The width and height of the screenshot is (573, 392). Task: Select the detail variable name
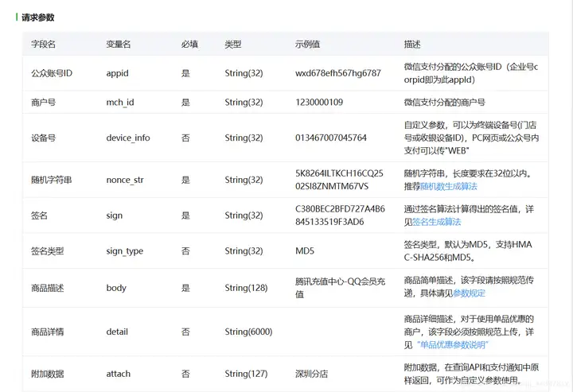click(117, 332)
